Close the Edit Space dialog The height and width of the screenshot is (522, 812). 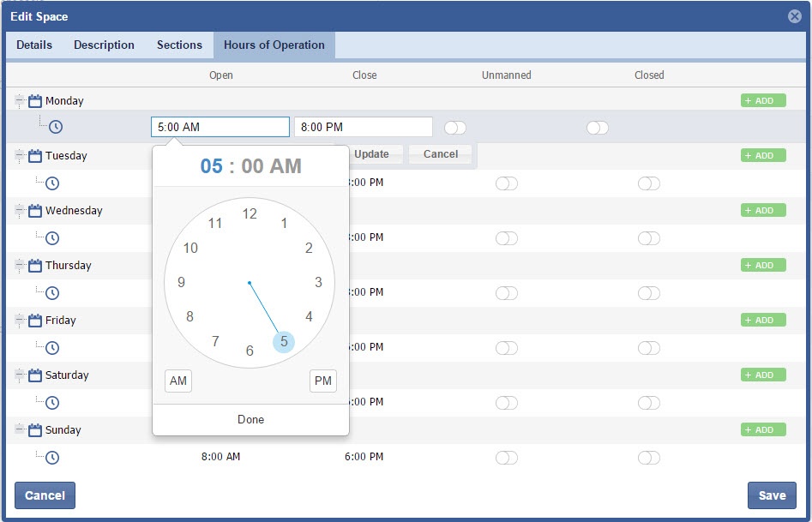tap(795, 16)
